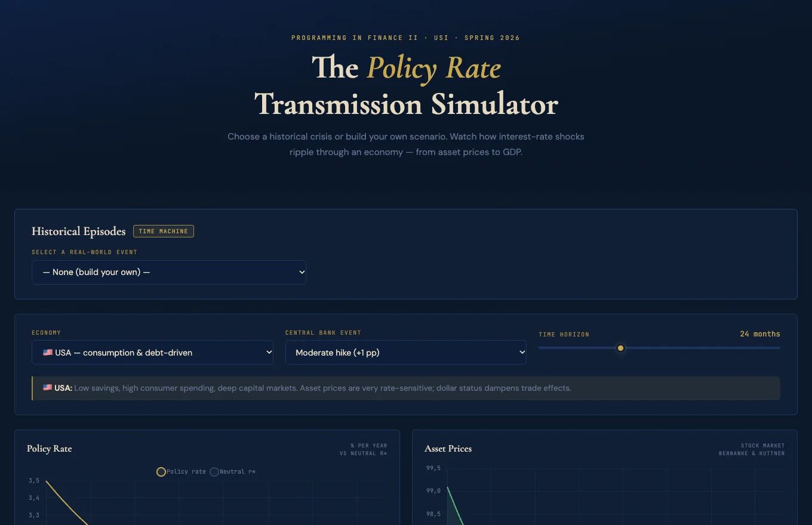
Task: Click the 3,5 value on Policy Rate axis
Action: [x=34, y=481]
